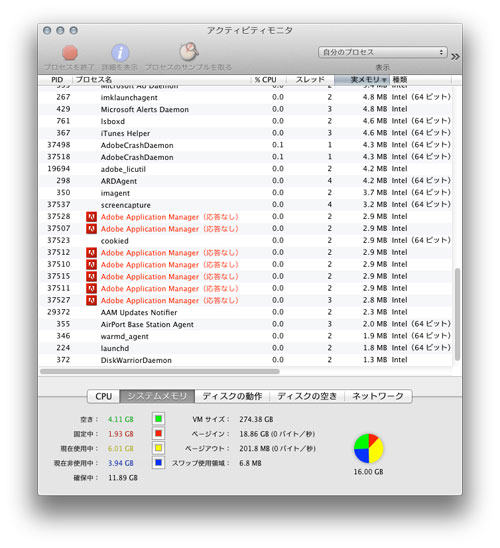This screenshot has width=500, height=548.
Task: Sort by threads column header
Action: (x=310, y=80)
